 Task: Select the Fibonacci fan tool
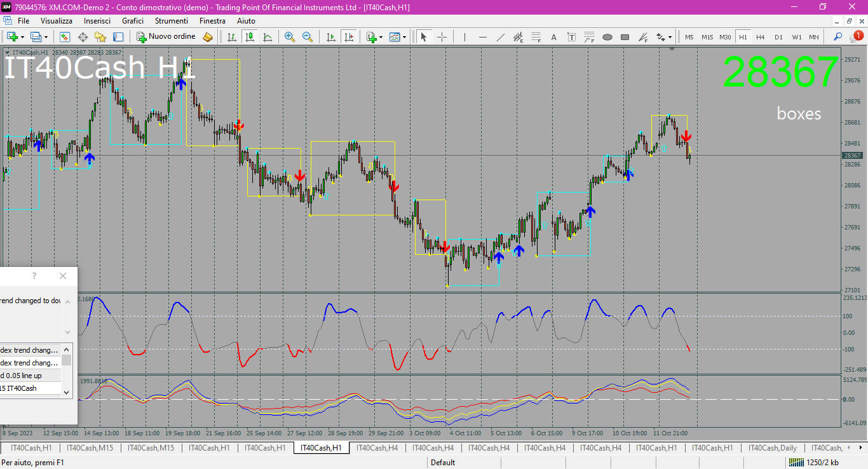tap(642, 37)
